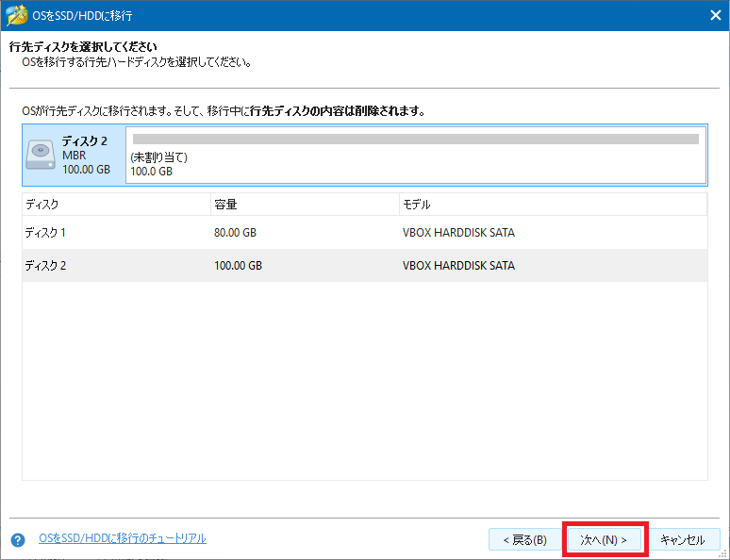Click the ディスク column header

[x=116, y=205]
